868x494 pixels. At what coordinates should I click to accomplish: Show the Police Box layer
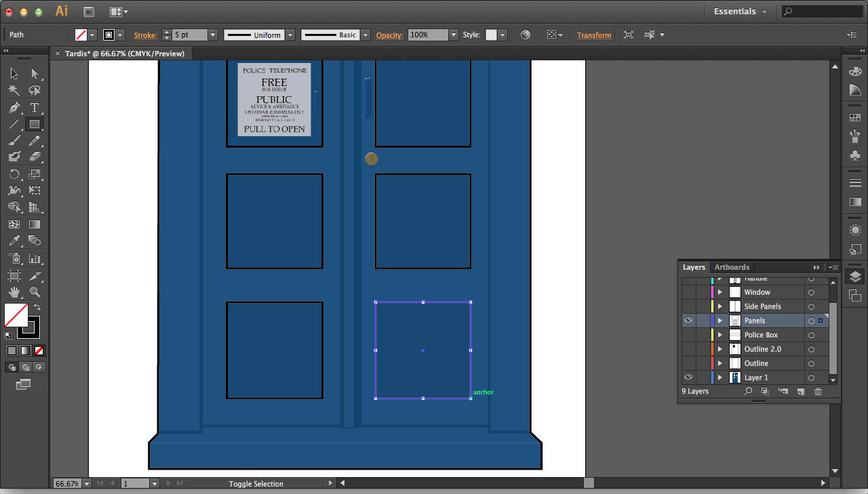688,335
